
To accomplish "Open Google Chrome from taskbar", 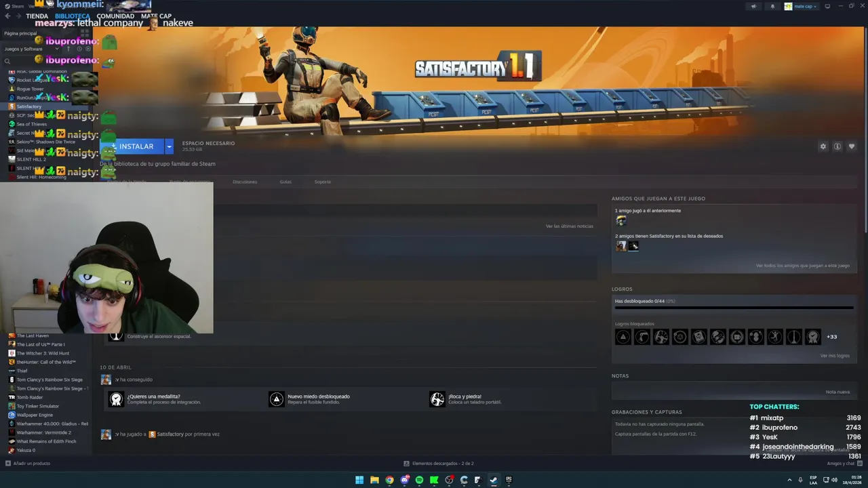I will point(389,480).
